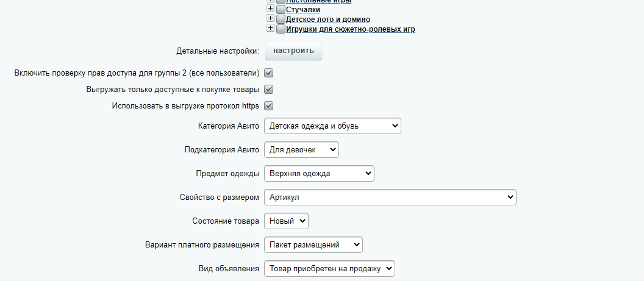Open the Категория Авито dropdown
Image resolution: width=644 pixels, height=281 pixels.
[x=332, y=126]
